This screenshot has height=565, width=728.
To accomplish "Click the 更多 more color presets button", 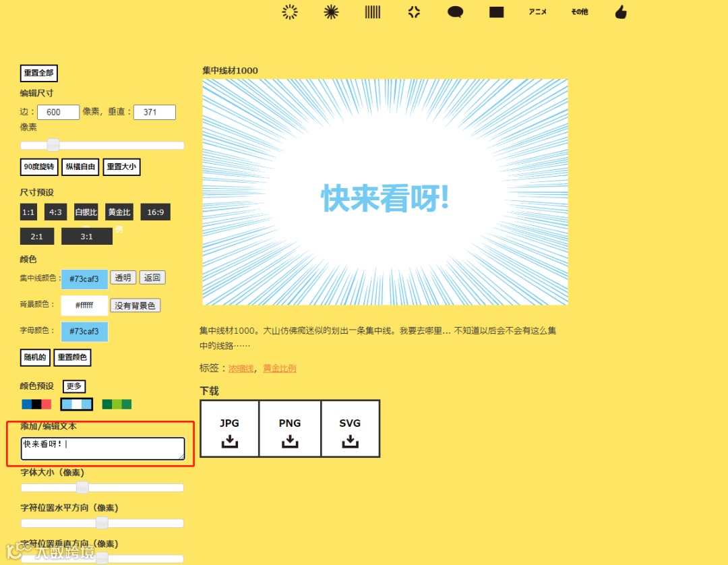I will [x=74, y=386].
